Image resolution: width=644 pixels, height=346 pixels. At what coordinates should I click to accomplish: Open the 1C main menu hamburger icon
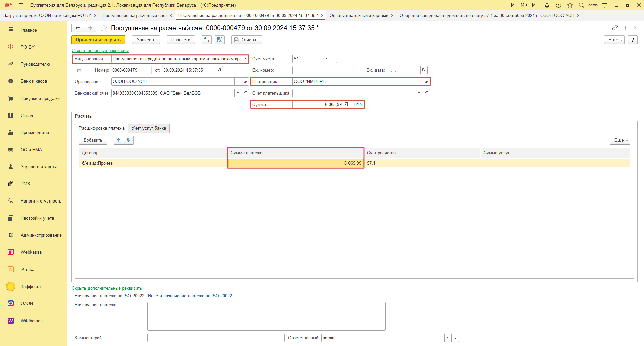pyautogui.click(x=21, y=5)
